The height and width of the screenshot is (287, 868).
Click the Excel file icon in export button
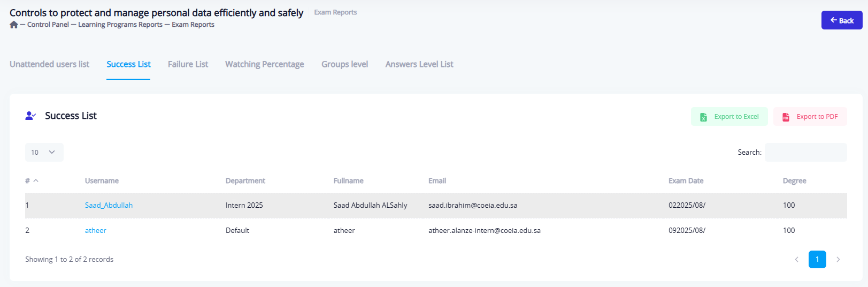704,117
